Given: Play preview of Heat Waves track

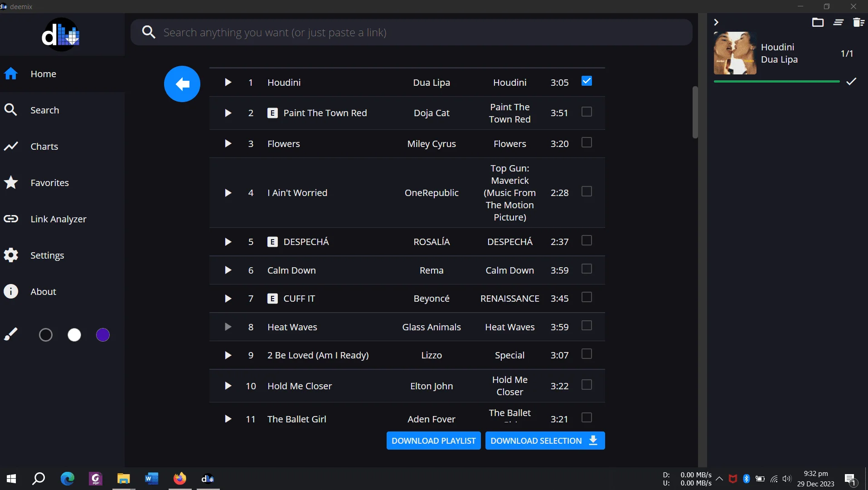Looking at the screenshot, I should [x=228, y=327].
